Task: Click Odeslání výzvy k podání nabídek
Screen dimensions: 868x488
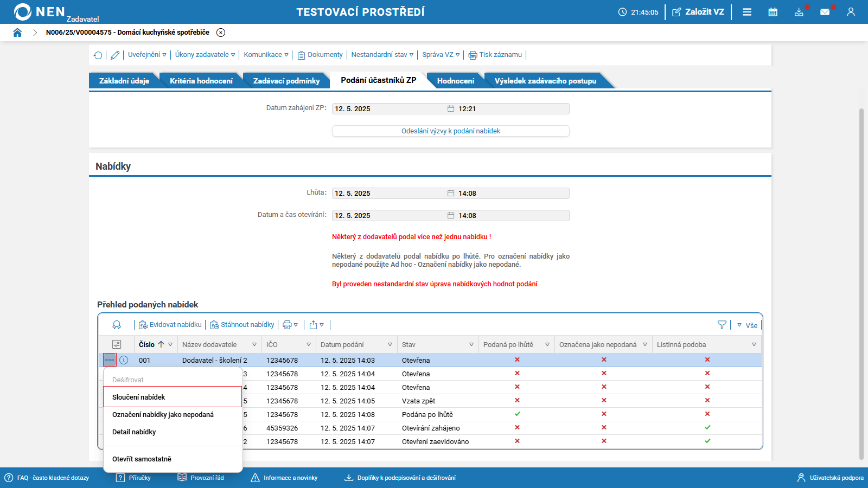Action: (451, 131)
